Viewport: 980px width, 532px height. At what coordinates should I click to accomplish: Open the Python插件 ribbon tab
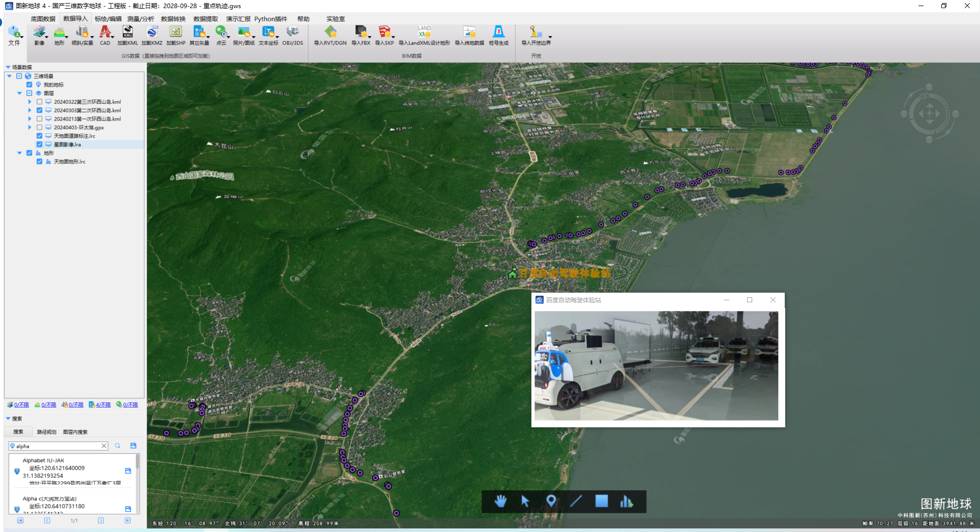click(271, 19)
